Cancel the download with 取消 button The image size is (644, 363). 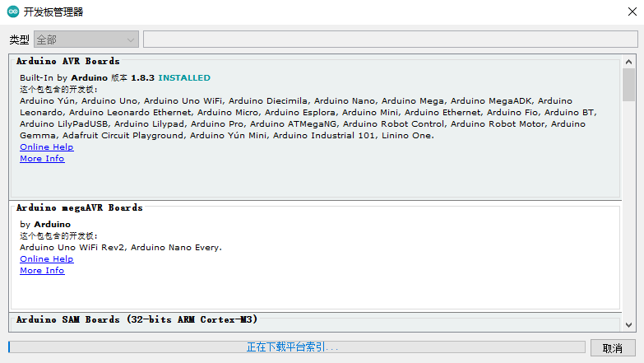[x=613, y=348]
